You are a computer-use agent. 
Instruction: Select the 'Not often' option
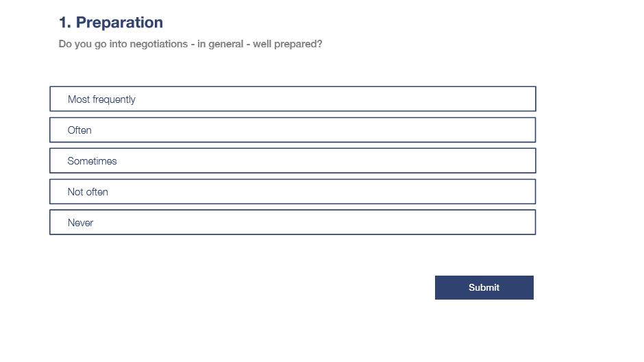coord(293,191)
